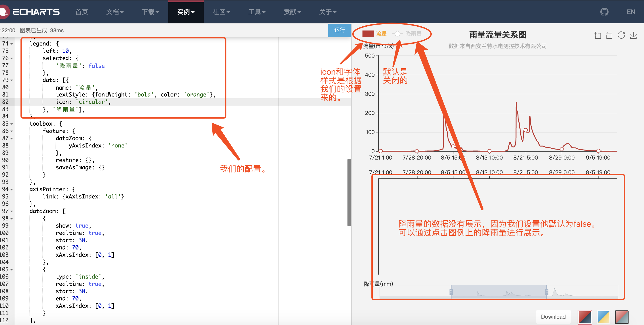Activate the data zoom area tool
Viewport: 644px width, 325px height.
598,35
